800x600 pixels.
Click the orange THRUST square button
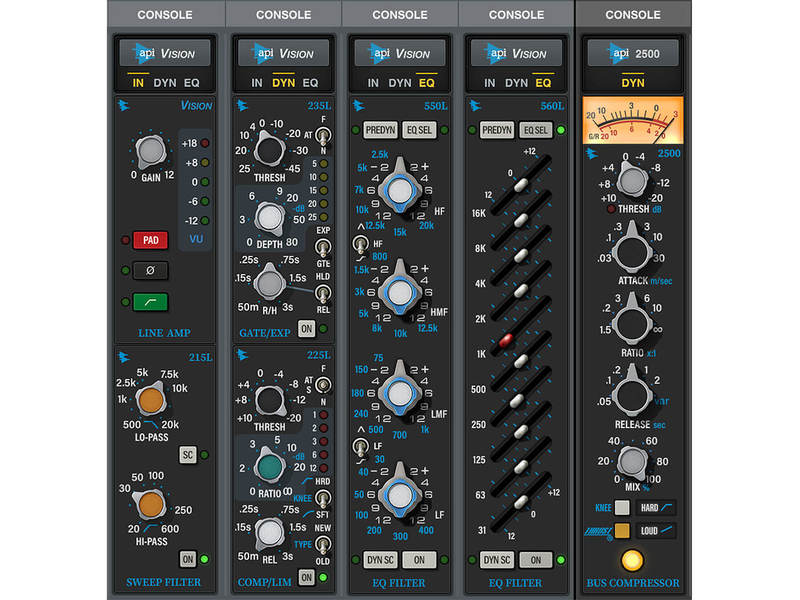pyautogui.click(x=622, y=530)
